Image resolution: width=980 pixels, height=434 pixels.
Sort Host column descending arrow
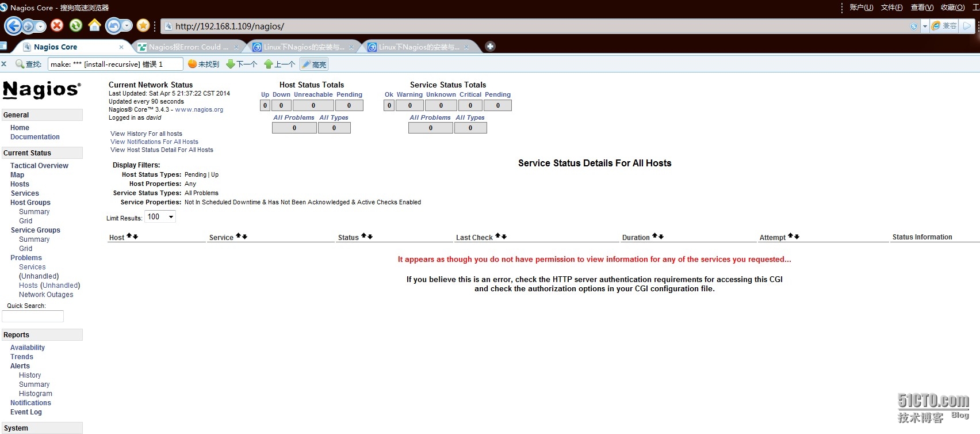135,237
